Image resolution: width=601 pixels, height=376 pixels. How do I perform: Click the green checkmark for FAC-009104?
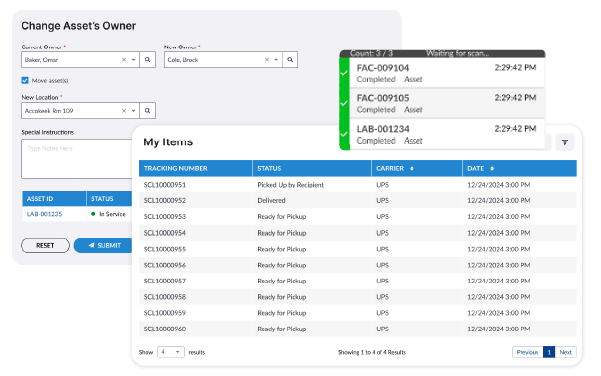coord(344,73)
